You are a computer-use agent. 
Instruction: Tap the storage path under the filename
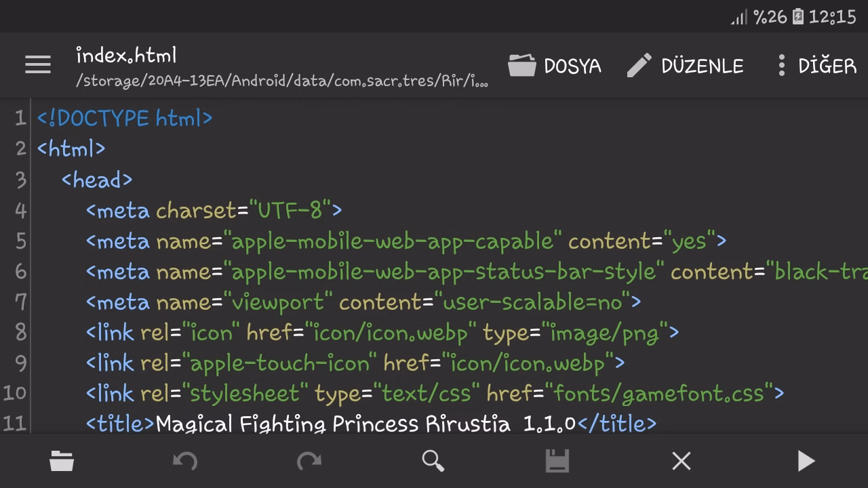tap(281, 81)
